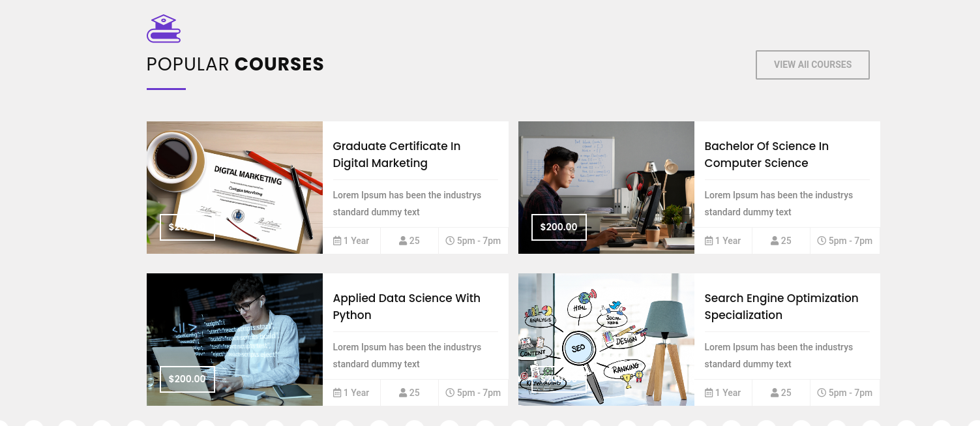Open Graduate Certificate In Digital Marketing title

point(396,155)
